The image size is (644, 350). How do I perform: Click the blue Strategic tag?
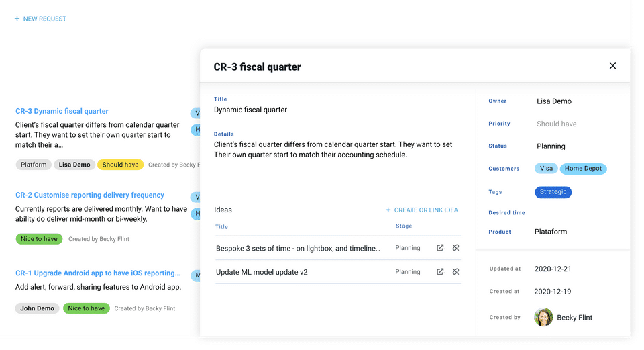pyautogui.click(x=553, y=192)
